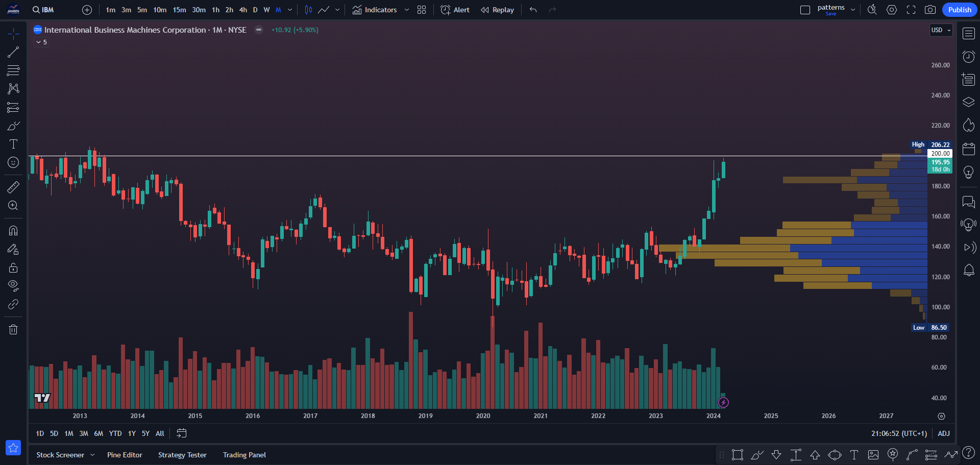This screenshot has width=980, height=465.
Task: Toggle magnet mode for drawings
Action: (13, 231)
